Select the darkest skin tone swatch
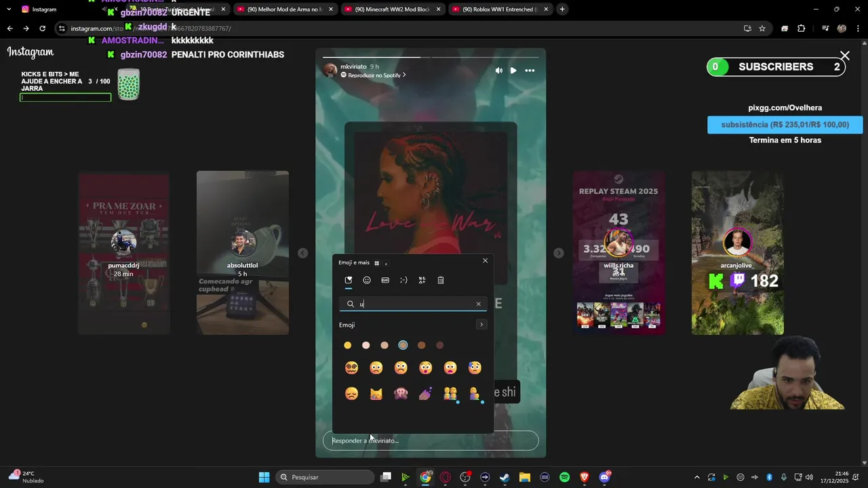 click(439, 345)
